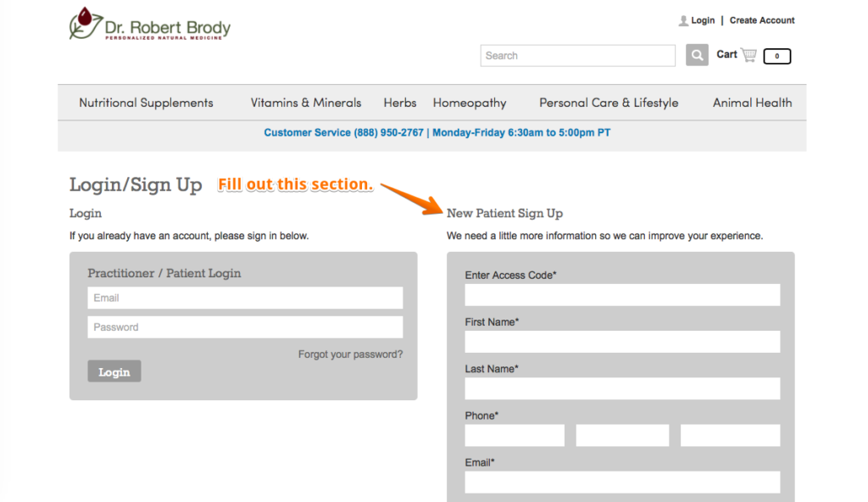Click the middle Phone number box
868x502 pixels.
point(622,436)
